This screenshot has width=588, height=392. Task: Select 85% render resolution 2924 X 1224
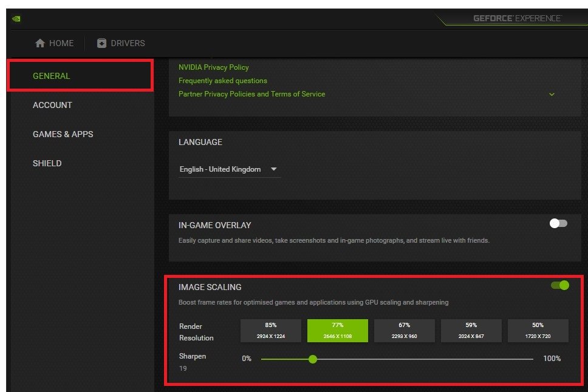[271, 331]
